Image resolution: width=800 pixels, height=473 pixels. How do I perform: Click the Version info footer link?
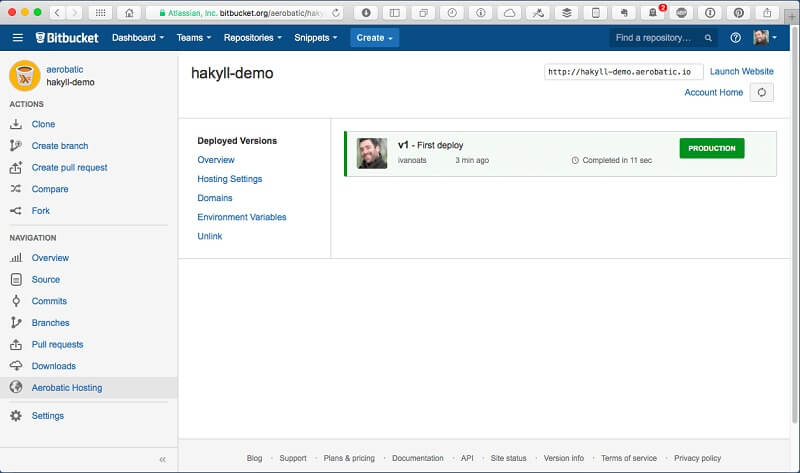pos(564,458)
